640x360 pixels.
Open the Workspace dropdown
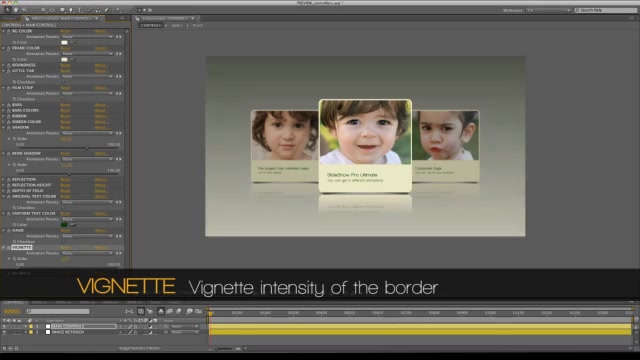[548, 10]
